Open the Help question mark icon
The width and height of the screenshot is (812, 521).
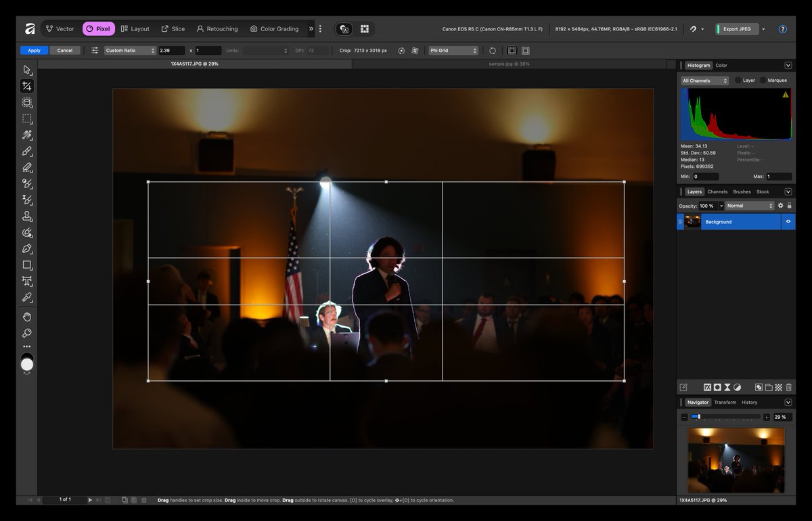(783, 29)
